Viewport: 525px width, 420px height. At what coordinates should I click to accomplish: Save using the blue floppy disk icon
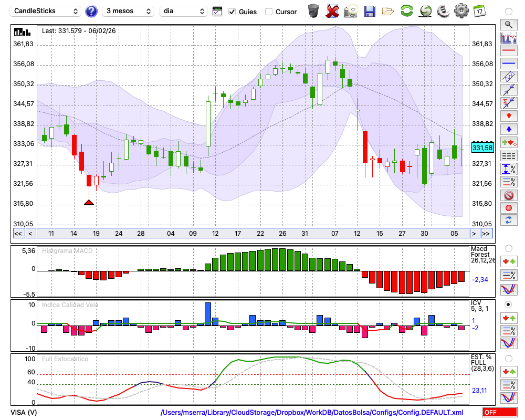coord(370,10)
